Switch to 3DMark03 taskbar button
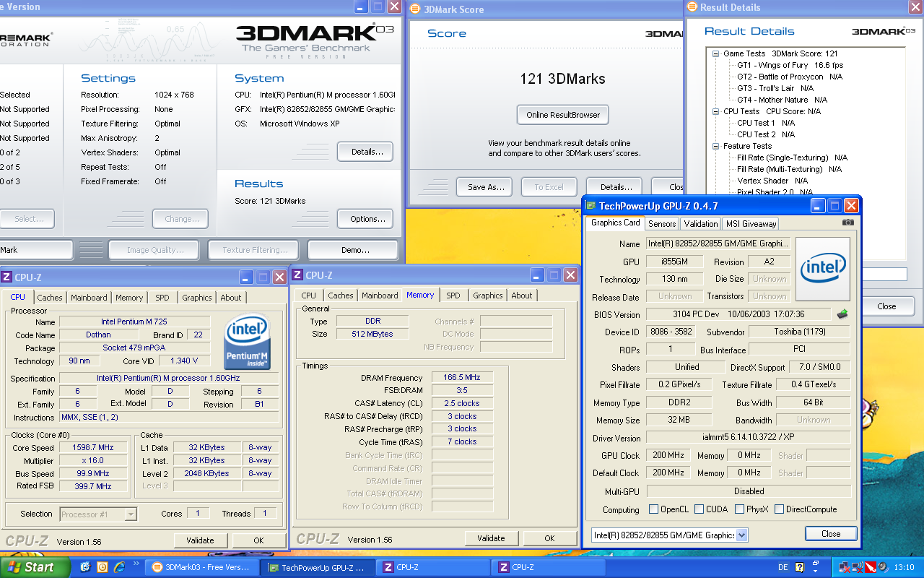 pyautogui.click(x=201, y=567)
